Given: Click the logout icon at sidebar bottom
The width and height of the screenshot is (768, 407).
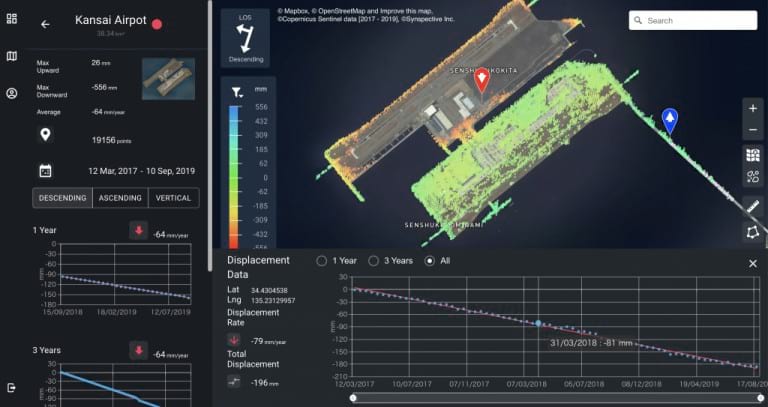Looking at the screenshot, I should pyautogui.click(x=12, y=387).
